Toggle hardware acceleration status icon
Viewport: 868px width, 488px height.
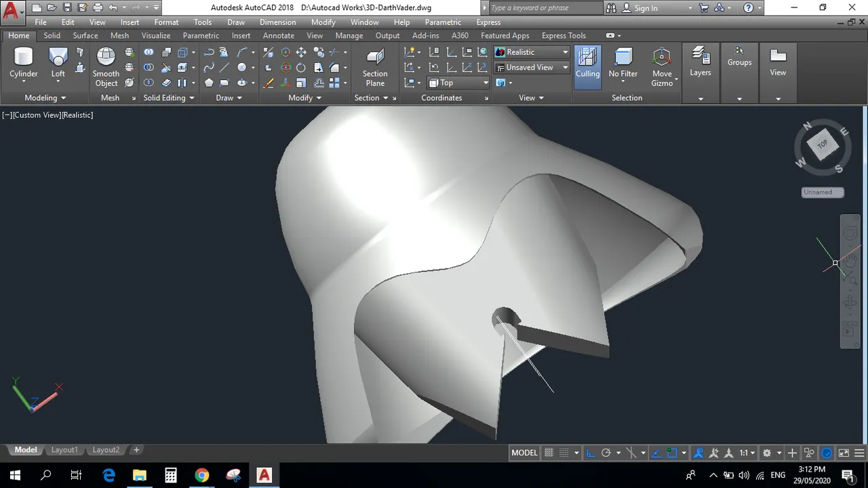[827, 453]
